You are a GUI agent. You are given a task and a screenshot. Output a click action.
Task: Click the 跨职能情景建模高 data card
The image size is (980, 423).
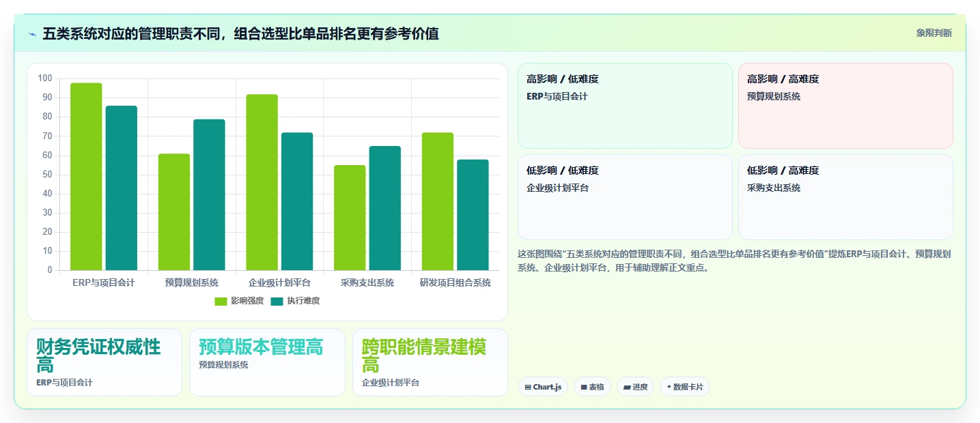(430, 362)
